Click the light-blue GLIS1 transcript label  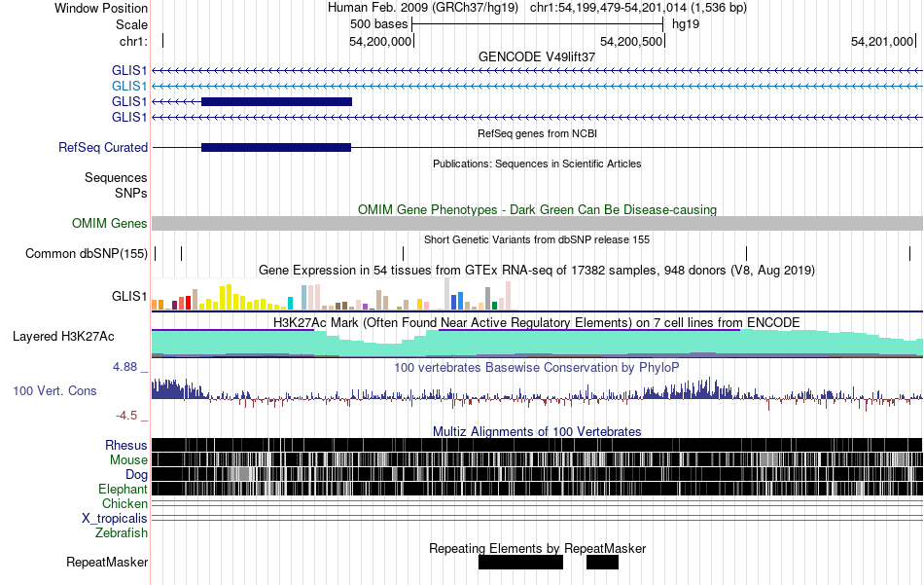(x=129, y=86)
